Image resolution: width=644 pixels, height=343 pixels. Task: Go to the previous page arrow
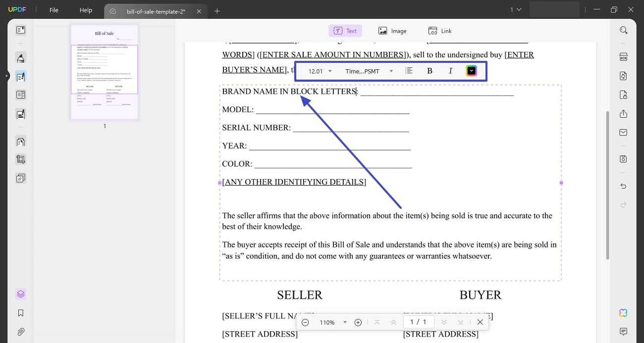[x=393, y=322]
